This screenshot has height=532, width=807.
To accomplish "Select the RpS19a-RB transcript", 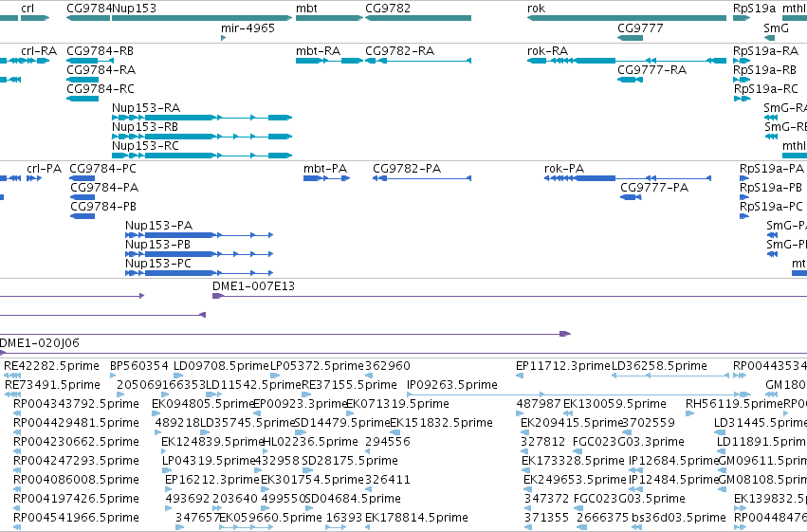I will [x=742, y=80].
